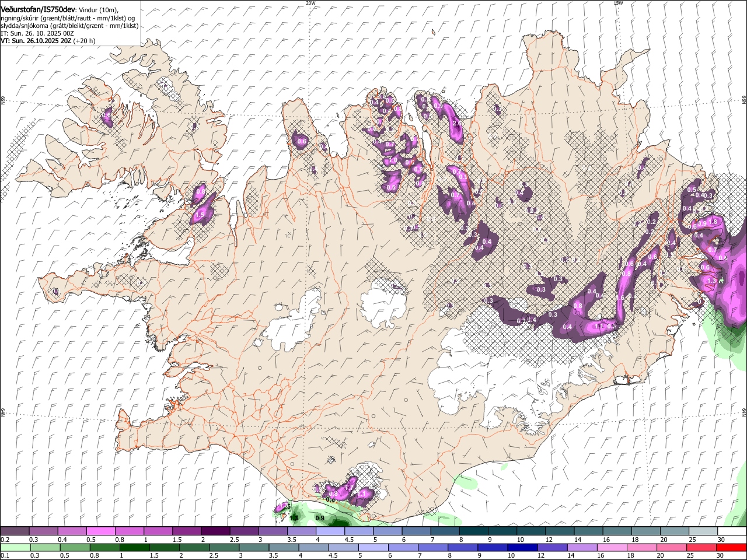Image resolution: width=747 pixels, height=560 pixels.
Task: Select lower legend swatch between 3 and 3.5
Action: click(254, 547)
